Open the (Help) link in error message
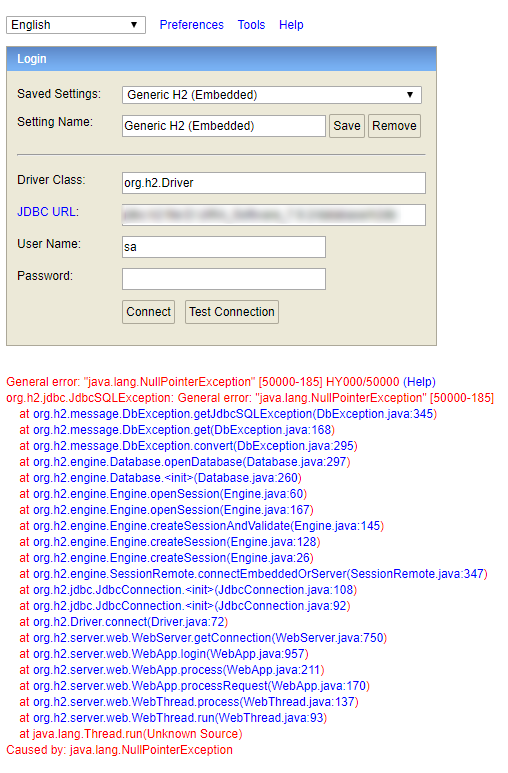Screen dimensions: 508x773 419,382
